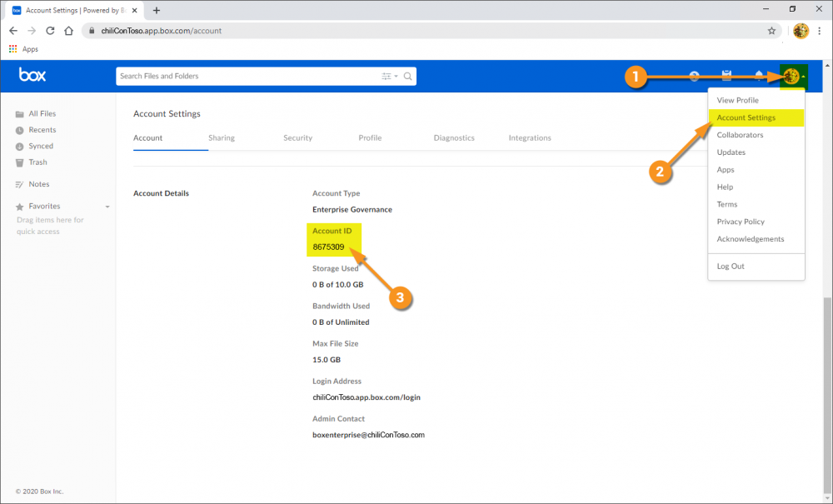The image size is (833, 504).
Task: Open the tasks clipboard icon in header
Action: pyautogui.click(x=726, y=76)
